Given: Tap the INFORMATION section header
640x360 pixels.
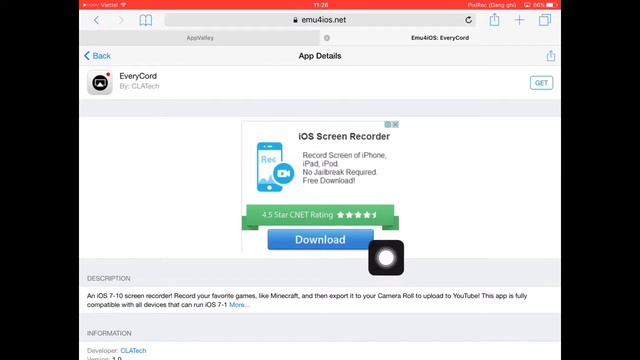Looking at the screenshot, I should coord(109,333).
